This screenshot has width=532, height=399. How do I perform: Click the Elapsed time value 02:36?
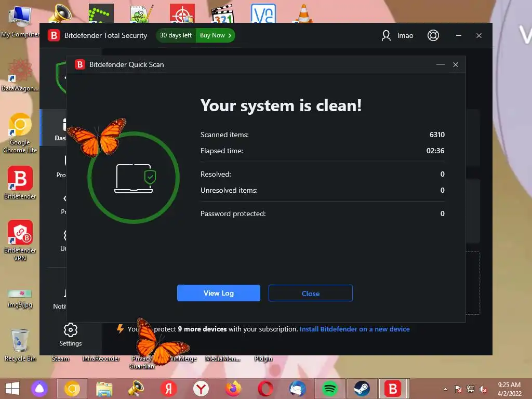coord(435,151)
